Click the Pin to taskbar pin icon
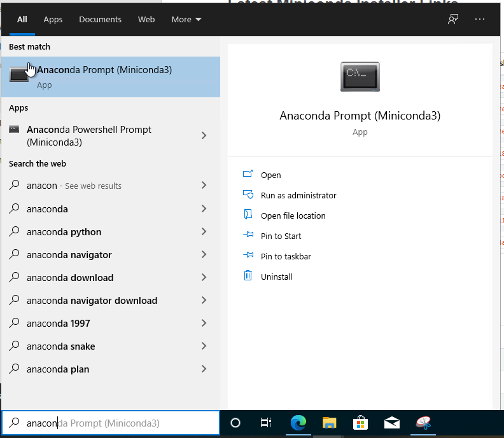504x438 pixels. (x=248, y=255)
